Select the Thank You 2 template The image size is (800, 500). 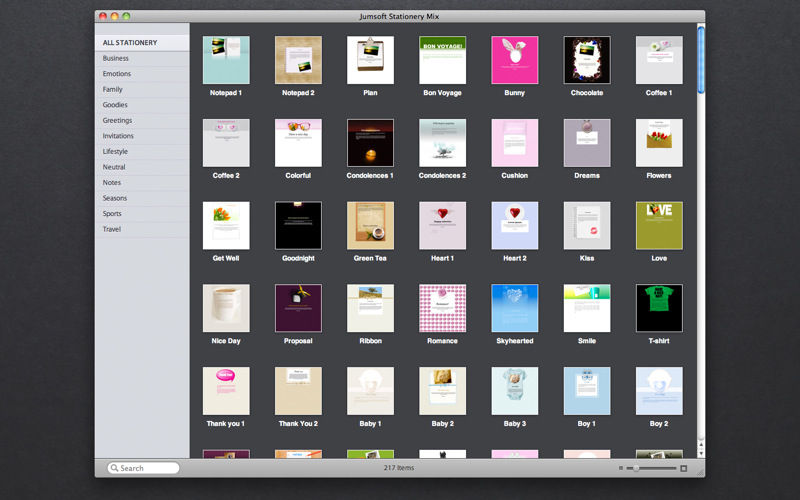[x=298, y=391]
